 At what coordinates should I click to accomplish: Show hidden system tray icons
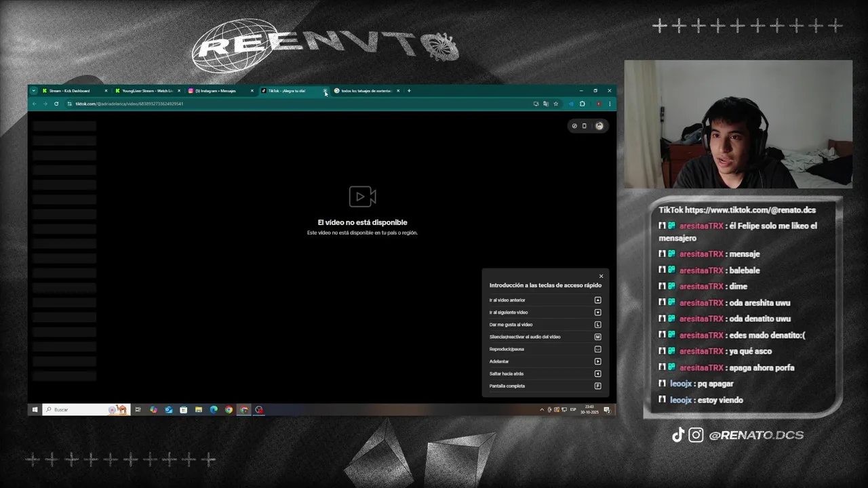(542, 409)
